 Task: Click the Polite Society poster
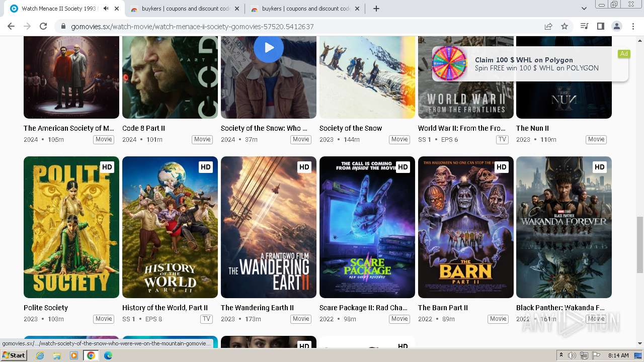(x=71, y=227)
